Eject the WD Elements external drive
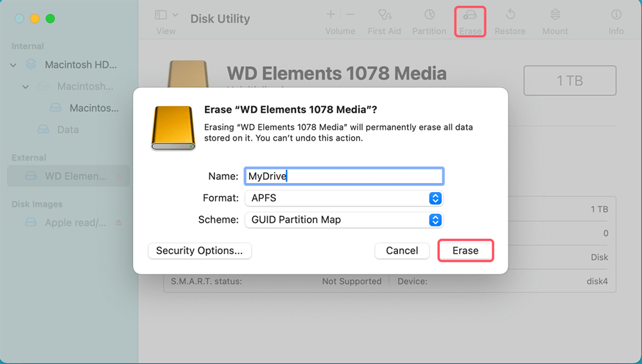Image resolution: width=642 pixels, height=364 pixels. (x=118, y=176)
